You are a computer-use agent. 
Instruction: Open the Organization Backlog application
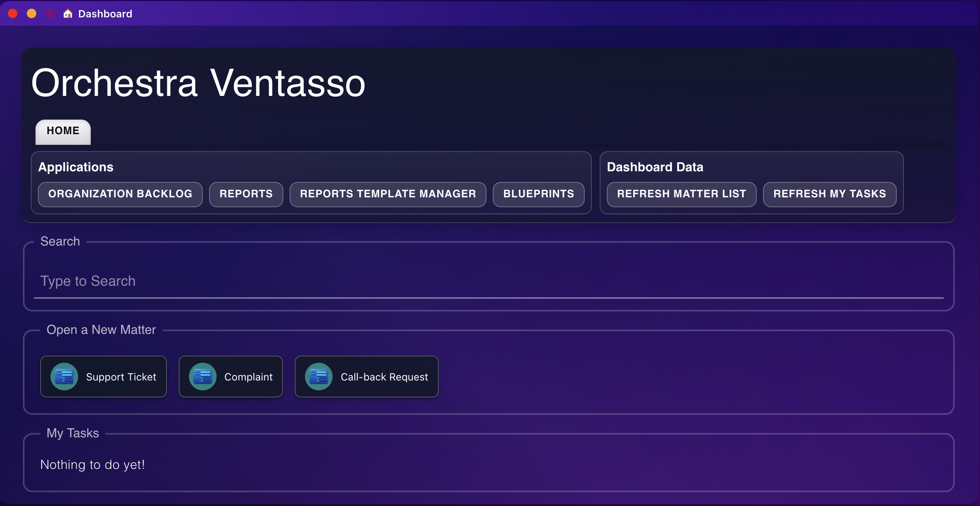click(120, 194)
